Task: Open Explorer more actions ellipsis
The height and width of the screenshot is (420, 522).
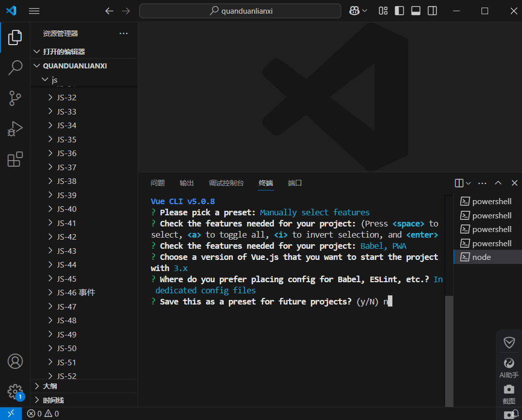Action: pos(124,33)
